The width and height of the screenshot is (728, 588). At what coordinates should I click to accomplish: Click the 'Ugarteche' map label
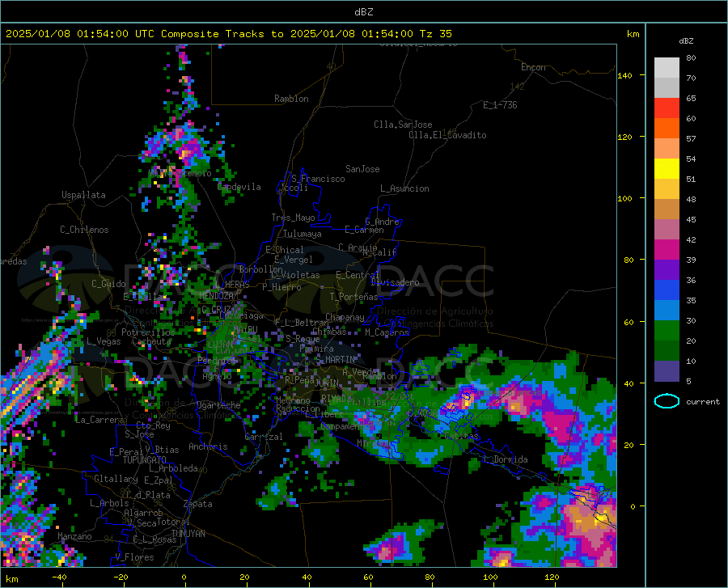pos(218,405)
